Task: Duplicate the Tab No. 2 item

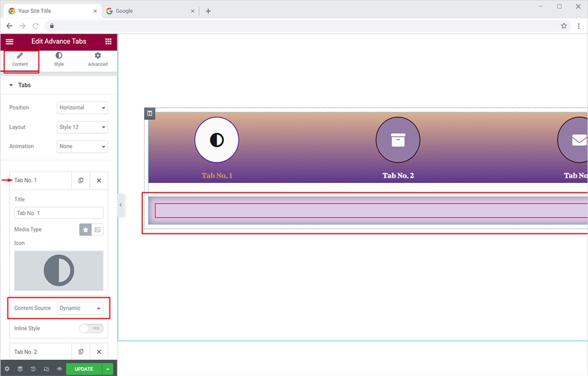Action: [81, 352]
